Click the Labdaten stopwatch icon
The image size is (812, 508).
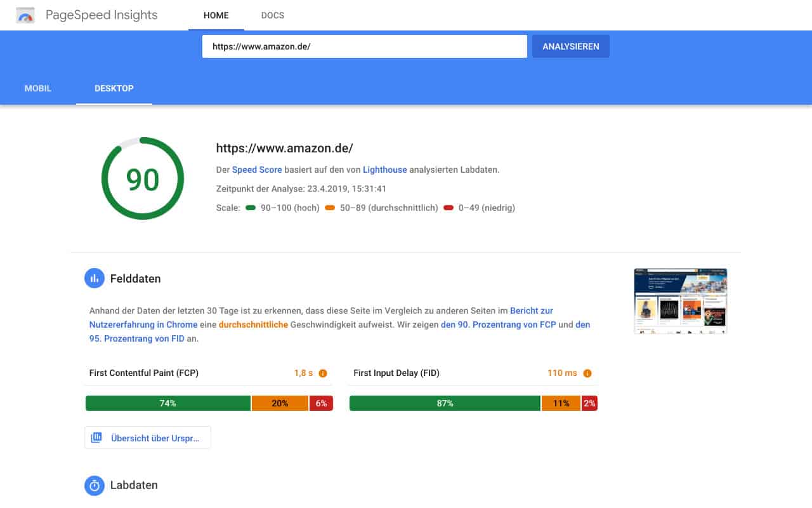point(95,485)
